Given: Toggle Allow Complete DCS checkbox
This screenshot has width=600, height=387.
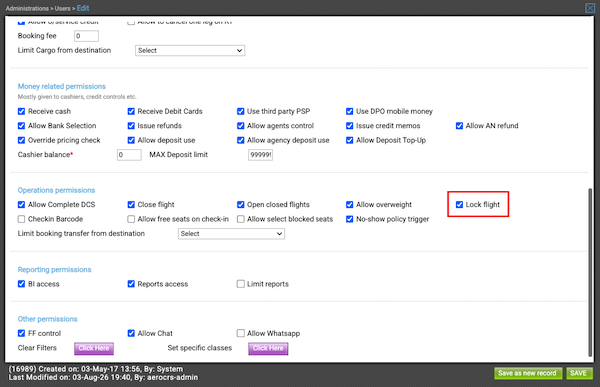Looking at the screenshot, I should [x=21, y=205].
